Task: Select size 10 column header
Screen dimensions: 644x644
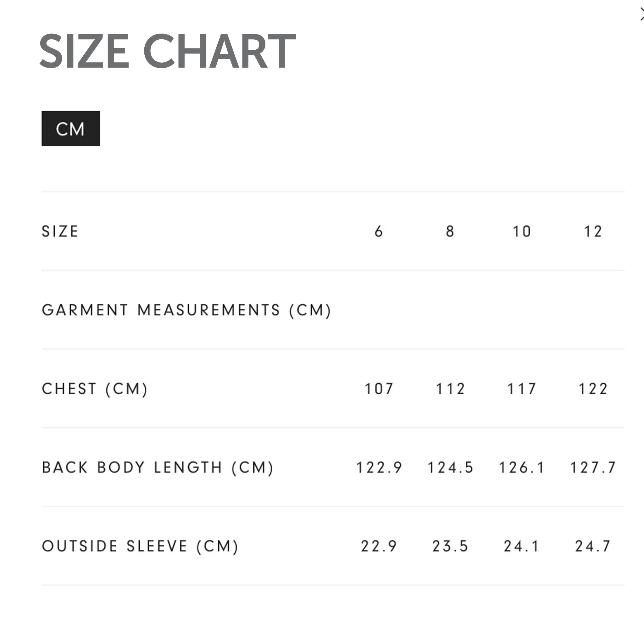Action: pos(522,231)
